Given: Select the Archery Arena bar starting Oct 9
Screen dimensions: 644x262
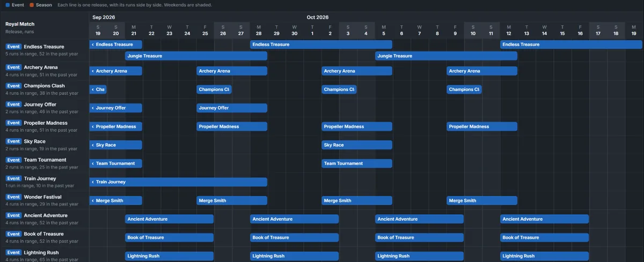Looking at the screenshot, I should [x=482, y=71].
